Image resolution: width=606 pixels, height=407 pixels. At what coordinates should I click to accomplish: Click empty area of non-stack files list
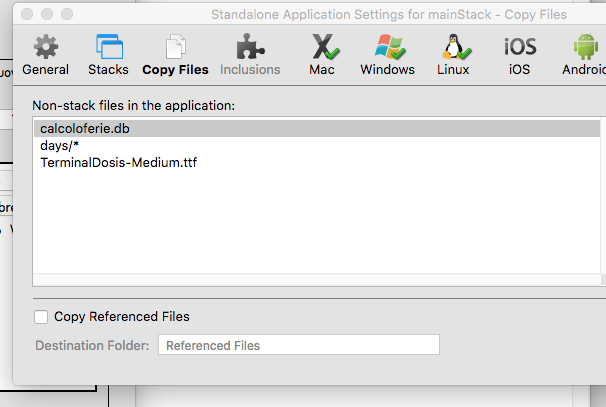pos(300,220)
